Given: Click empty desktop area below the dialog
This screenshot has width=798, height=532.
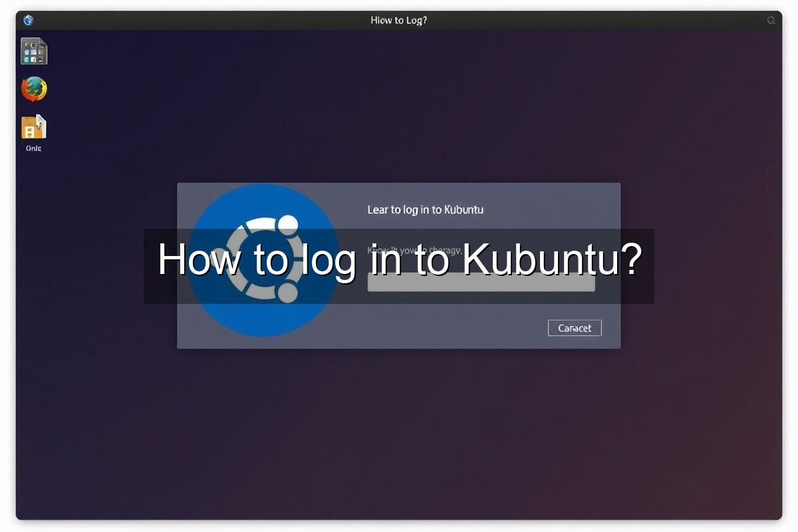Looking at the screenshot, I should (x=399, y=432).
